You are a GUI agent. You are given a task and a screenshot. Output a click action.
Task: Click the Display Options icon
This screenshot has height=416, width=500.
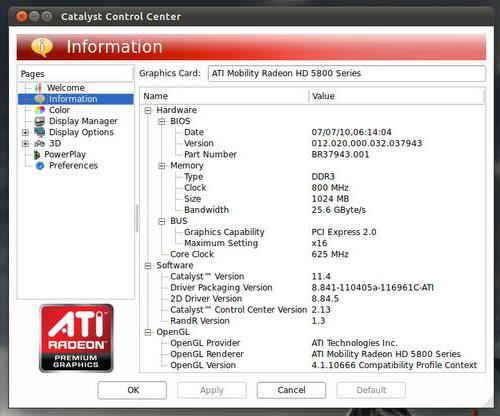40,132
